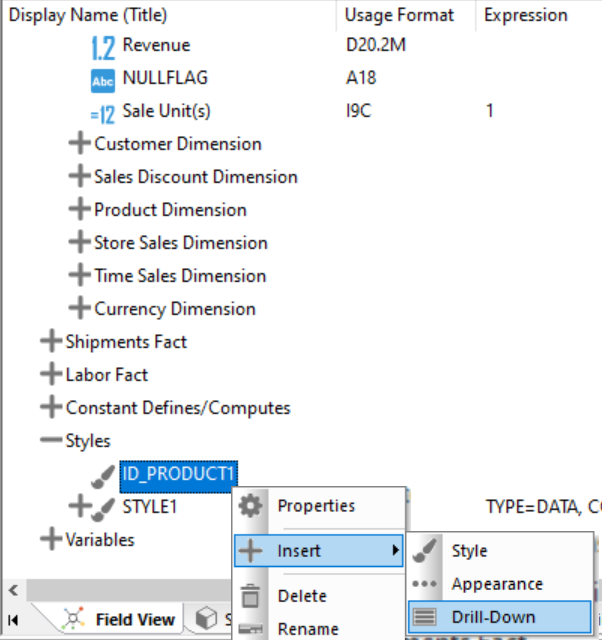Expand Time Sales Dimension
Screen dimensions: 602x640
click(x=79, y=275)
